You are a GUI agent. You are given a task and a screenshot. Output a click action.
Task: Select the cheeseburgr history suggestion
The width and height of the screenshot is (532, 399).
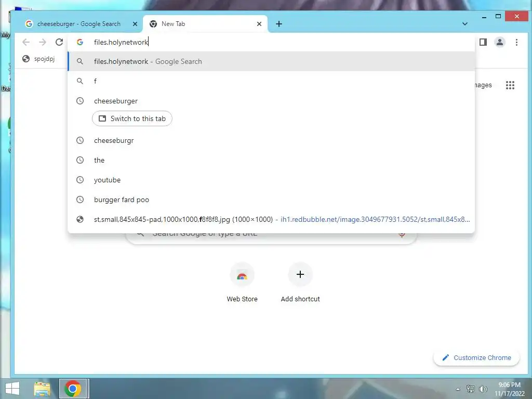(x=271, y=140)
